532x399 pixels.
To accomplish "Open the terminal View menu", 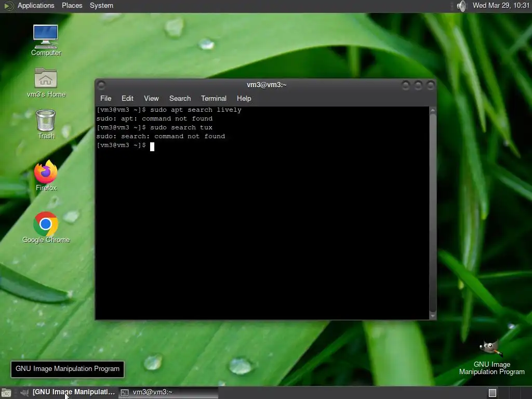I will click(x=151, y=98).
